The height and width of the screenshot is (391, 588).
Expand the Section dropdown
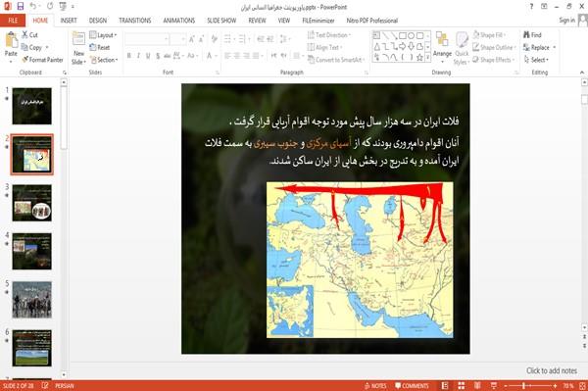(104, 60)
